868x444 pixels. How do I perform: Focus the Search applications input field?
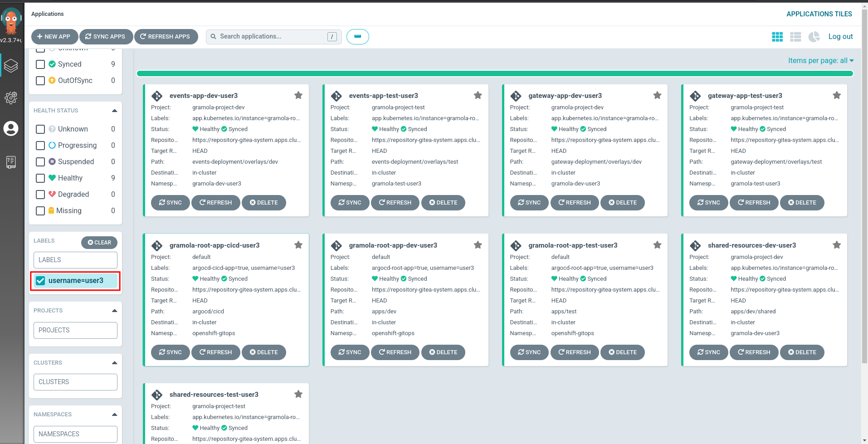click(x=272, y=37)
